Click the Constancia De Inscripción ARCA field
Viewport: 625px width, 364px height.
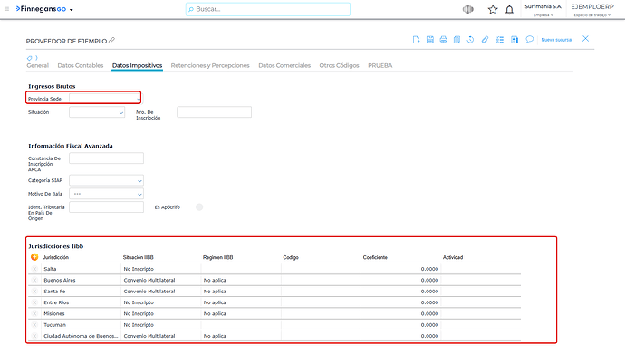(106, 158)
